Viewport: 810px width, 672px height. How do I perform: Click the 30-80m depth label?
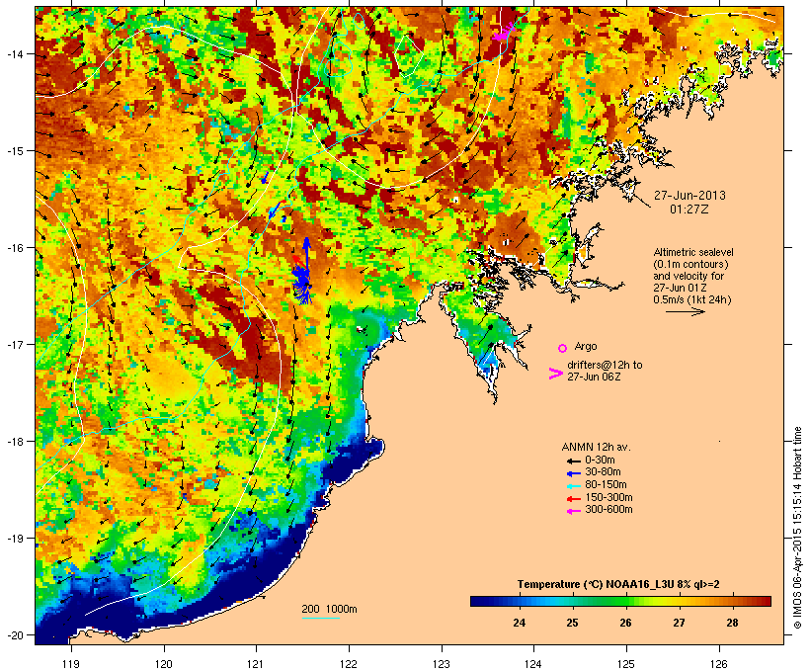coord(603,472)
